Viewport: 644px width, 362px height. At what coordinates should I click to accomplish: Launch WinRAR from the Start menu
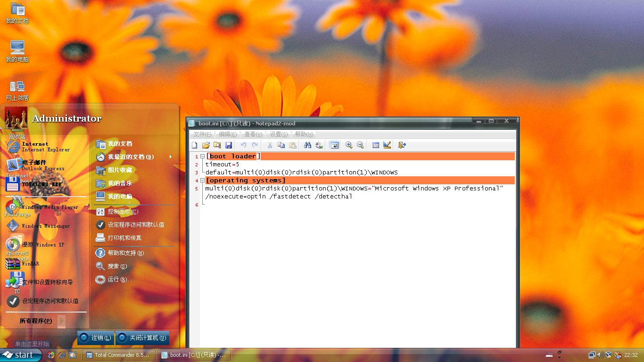[x=45, y=263]
